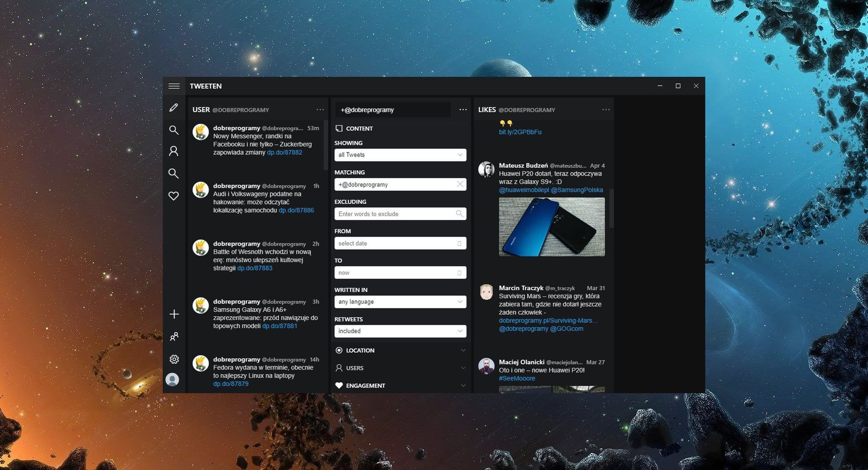Open the first search column icon in sidebar
868x470 pixels.
(x=174, y=130)
